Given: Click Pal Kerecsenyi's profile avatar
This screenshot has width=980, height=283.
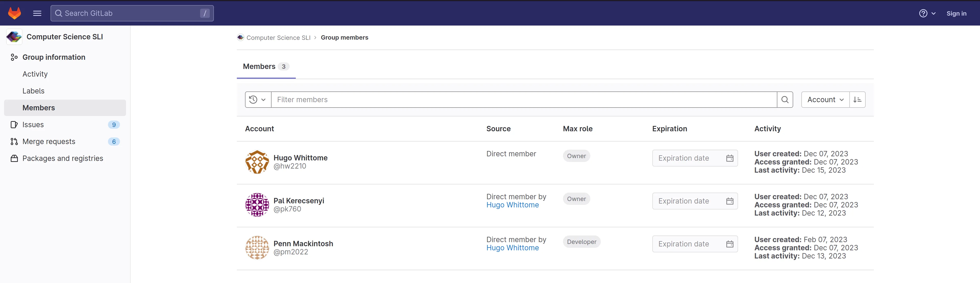Looking at the screenshot, I should 257,205.
